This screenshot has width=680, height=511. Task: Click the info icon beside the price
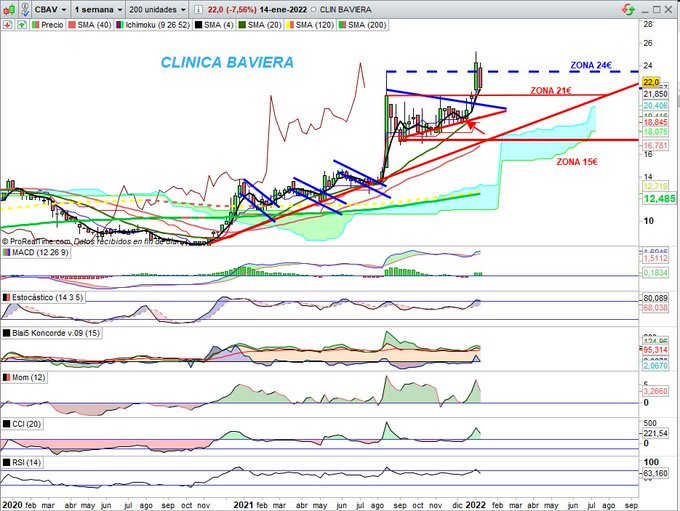pos(197,9)
